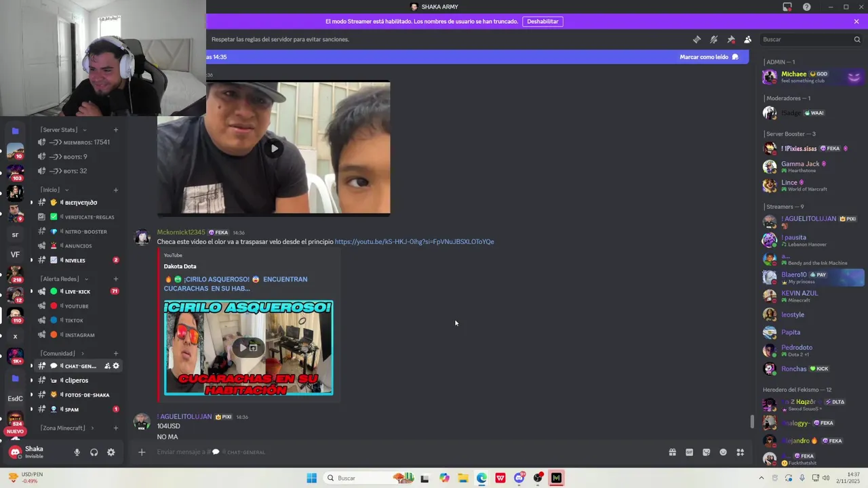The width and height of the screenshot is (868, 488).
Task: Open the apps launcher icon
Action: [x=741, y=452]
